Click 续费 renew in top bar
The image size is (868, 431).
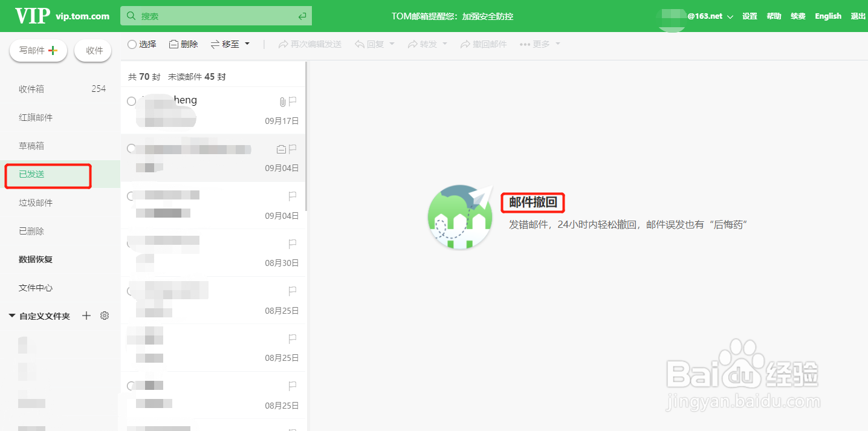798,16
